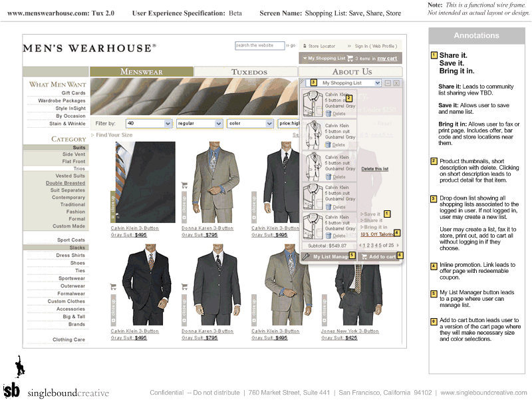
Task: Click the My List Manager button
Action: (328, 257)
